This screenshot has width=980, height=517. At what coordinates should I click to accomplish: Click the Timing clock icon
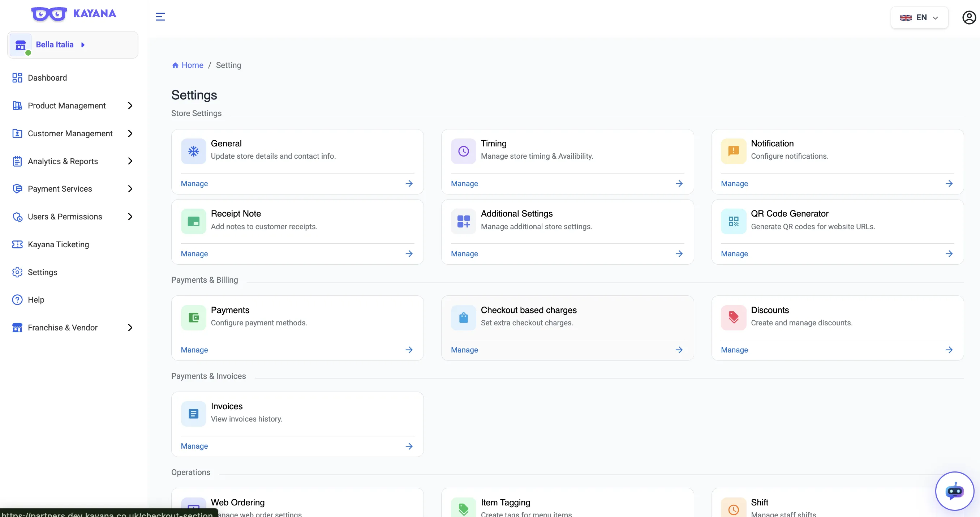463,151
